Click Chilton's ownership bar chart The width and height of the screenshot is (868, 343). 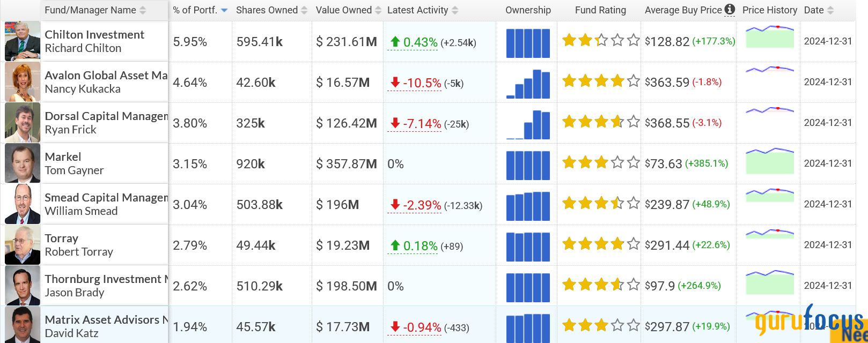click(x=528, y=43)
